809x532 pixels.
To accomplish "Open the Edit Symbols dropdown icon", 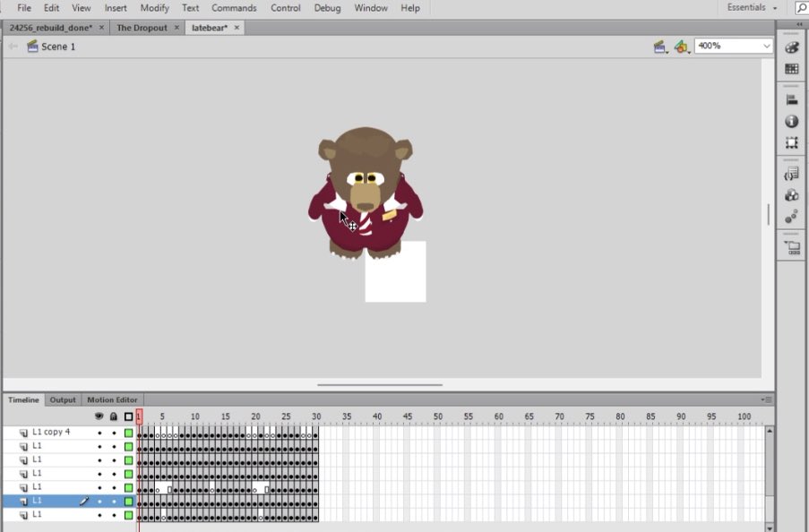I will (x=682, y=47).
